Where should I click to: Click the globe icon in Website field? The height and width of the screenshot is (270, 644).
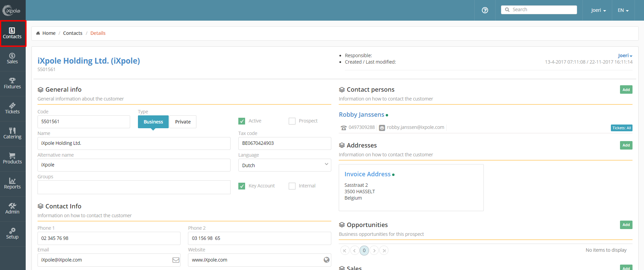coord(326,260)
